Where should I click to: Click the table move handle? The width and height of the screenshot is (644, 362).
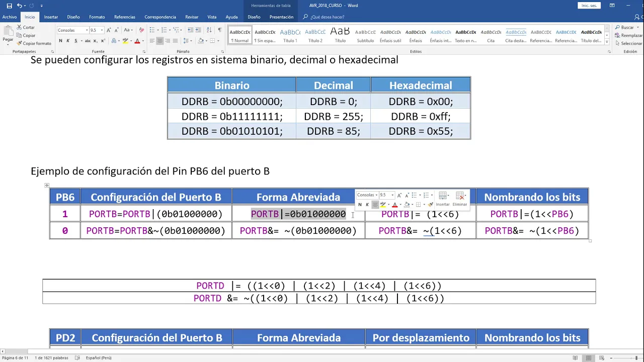[x=47, y=186]
